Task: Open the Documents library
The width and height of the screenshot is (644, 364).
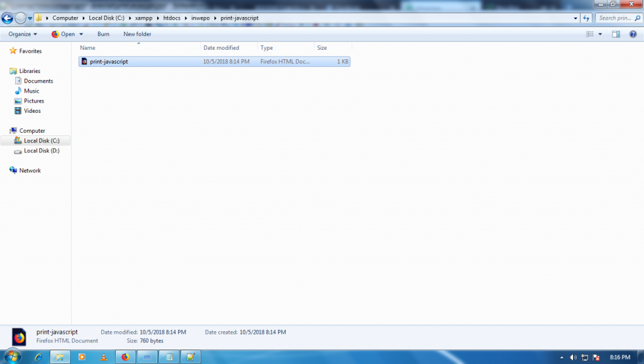Action: [38, 81]
